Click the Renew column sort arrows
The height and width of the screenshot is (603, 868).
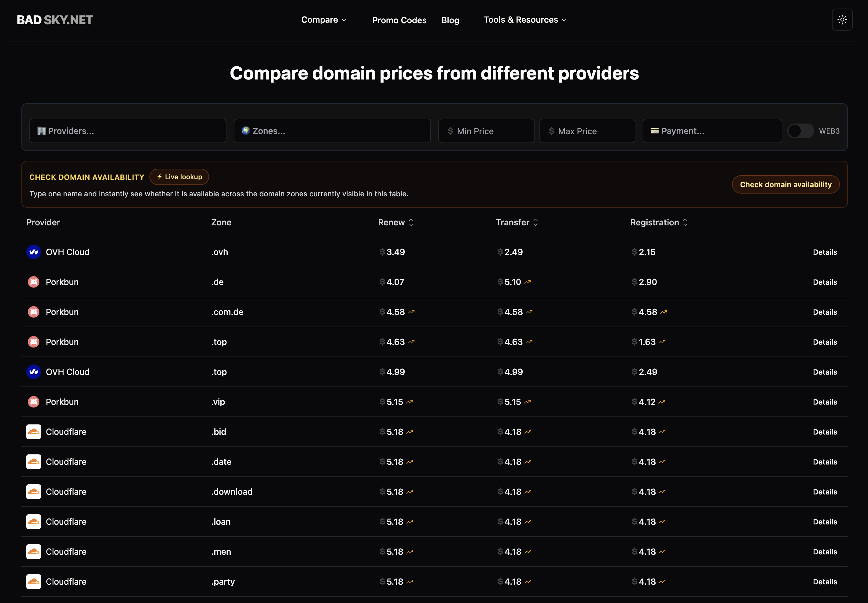click(x=411, y=223)
